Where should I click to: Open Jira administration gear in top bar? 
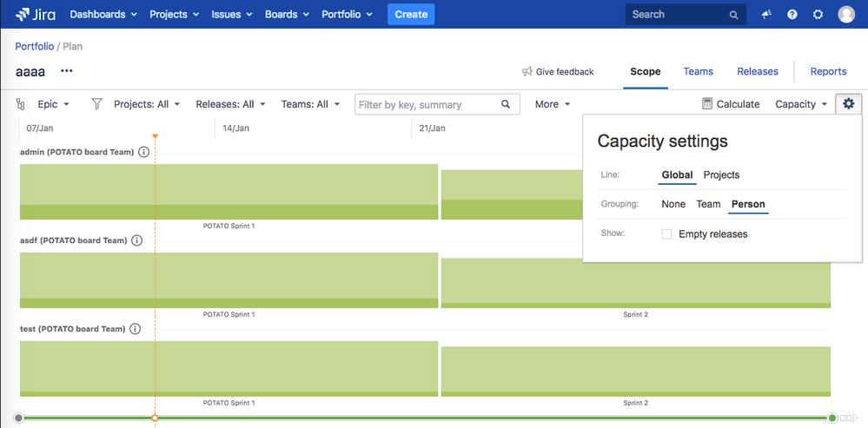818,15
